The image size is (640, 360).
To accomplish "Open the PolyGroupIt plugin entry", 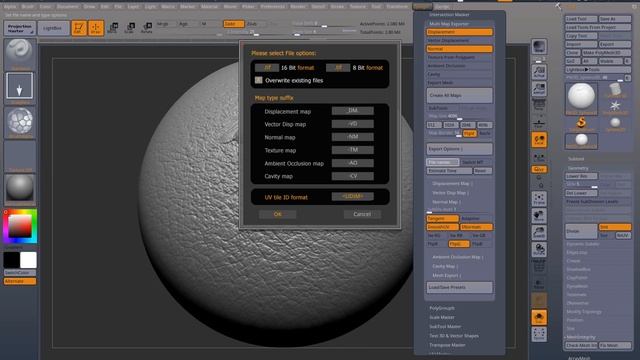I will point(442,308).
